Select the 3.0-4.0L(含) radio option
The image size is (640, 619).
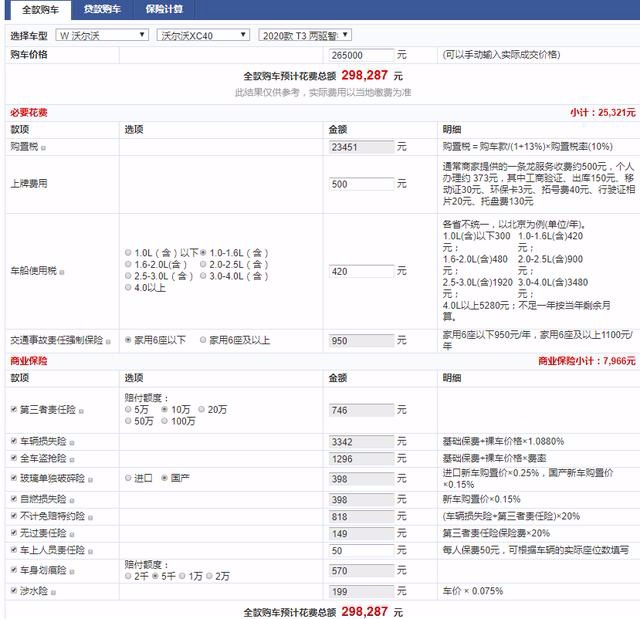(x=203, y=276)
